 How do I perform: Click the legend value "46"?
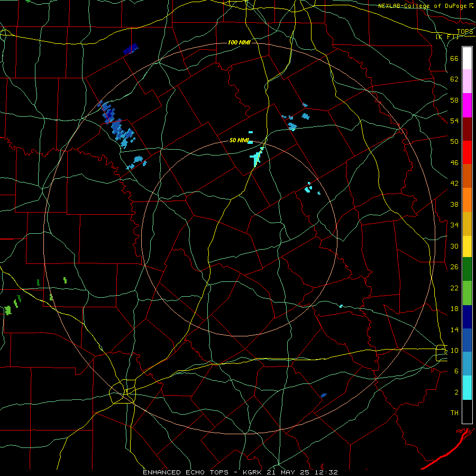click(454, 163)
